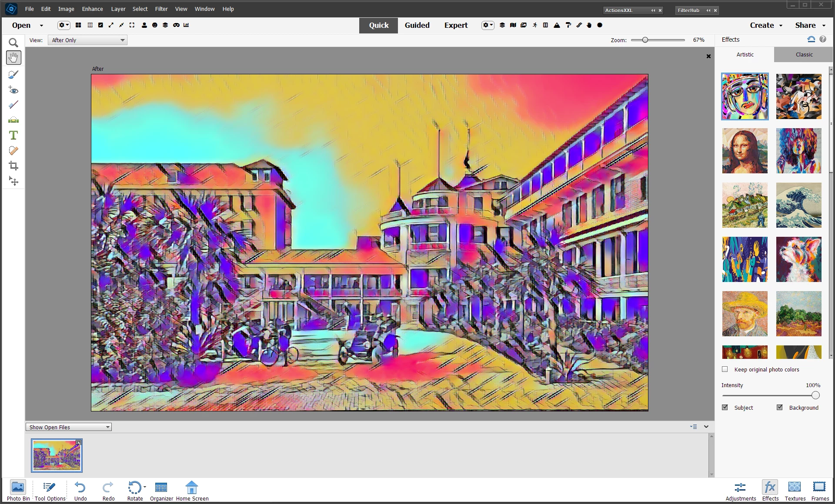Open the Textures panel
Screen dimensions: 835x504
(795, 491)
